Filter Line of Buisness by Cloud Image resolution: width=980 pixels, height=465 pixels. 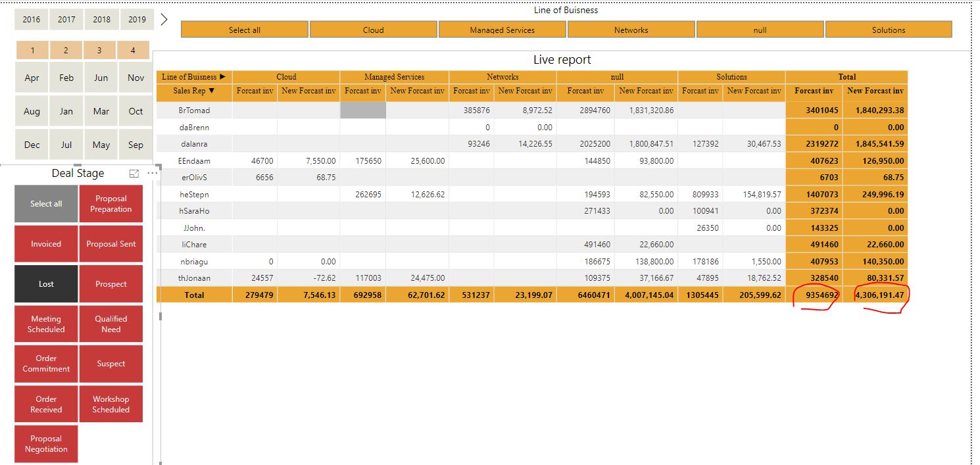pos(374,30)
